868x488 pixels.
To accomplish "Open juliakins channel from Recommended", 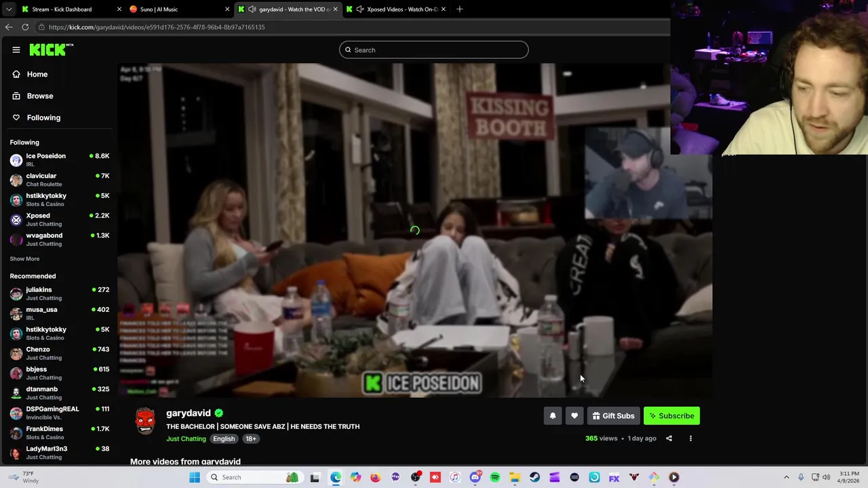I will (x=60, y=293).
